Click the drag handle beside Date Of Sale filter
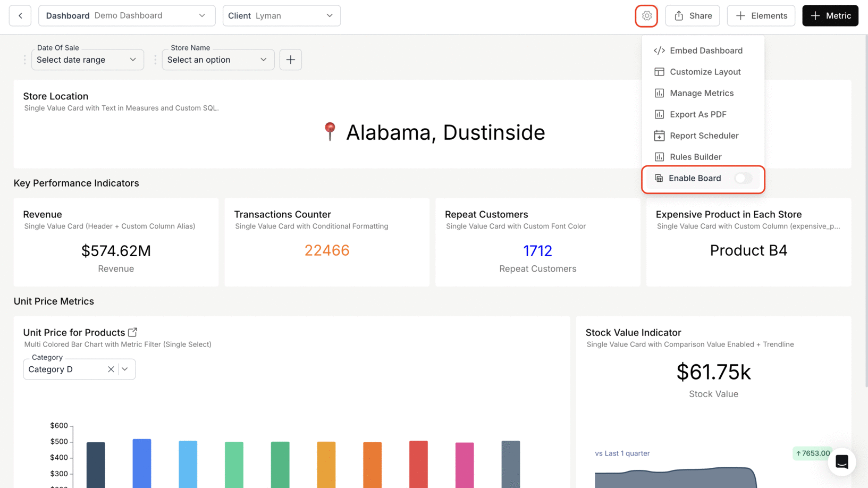The height and width of the screenshot is (488, 868). tap(24, 60)
